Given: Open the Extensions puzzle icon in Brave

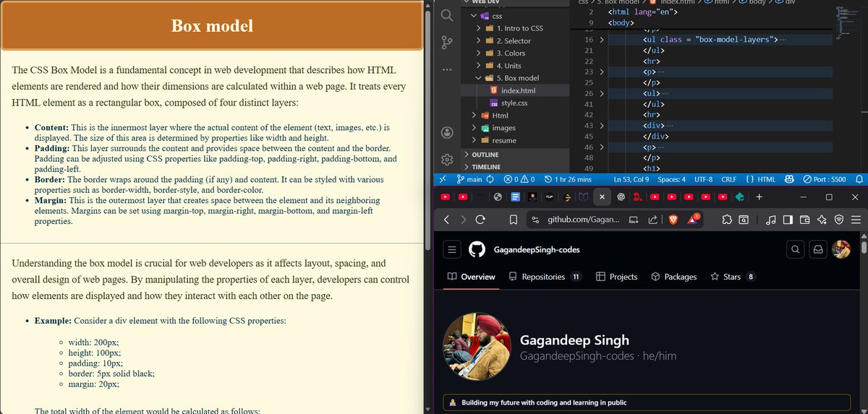Looking at the screenshot, I should (x=726, y=220).
